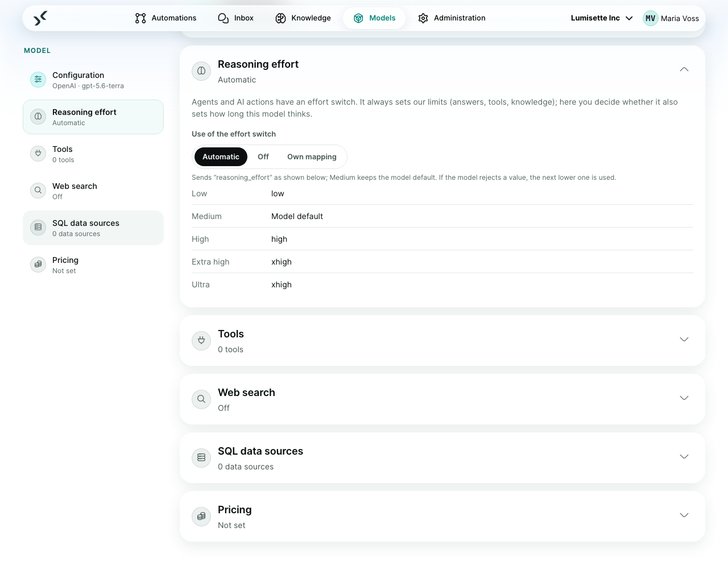Open the Inbox page
The width and height of the screenshot is (728, 569).
(x=236, y=18)
